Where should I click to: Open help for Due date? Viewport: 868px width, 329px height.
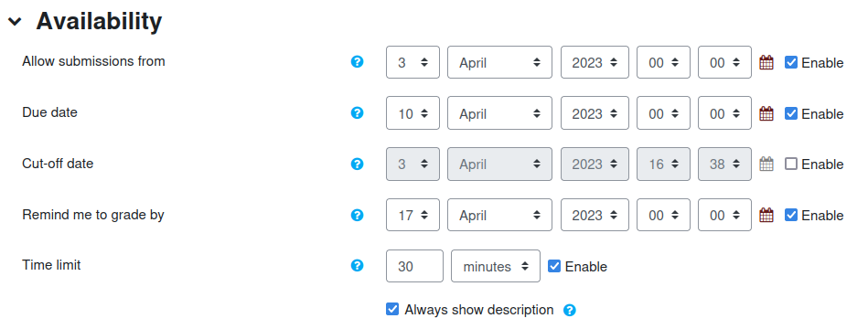tap(358, 112)
